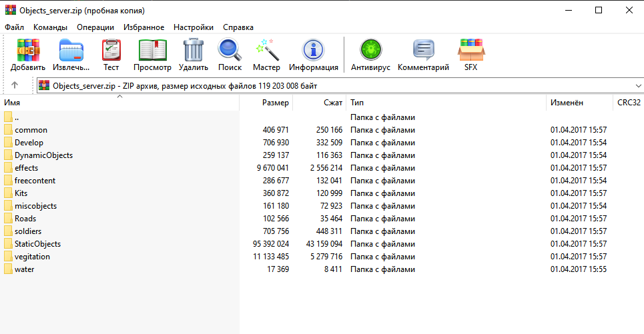Open the Файл menu
This screenshot has width=644, height=334.
14,27
